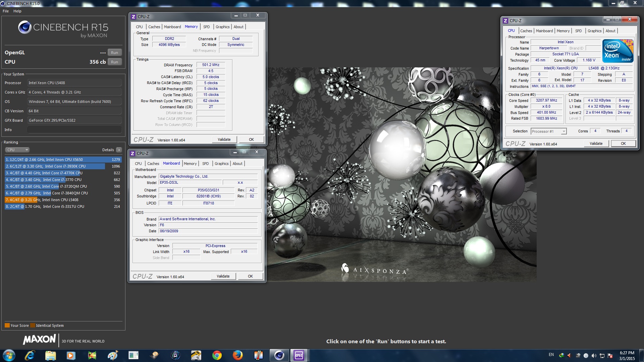Select Memory tab in right CPU-Z window
The image size is (644, 362).
tap(563, 31)
